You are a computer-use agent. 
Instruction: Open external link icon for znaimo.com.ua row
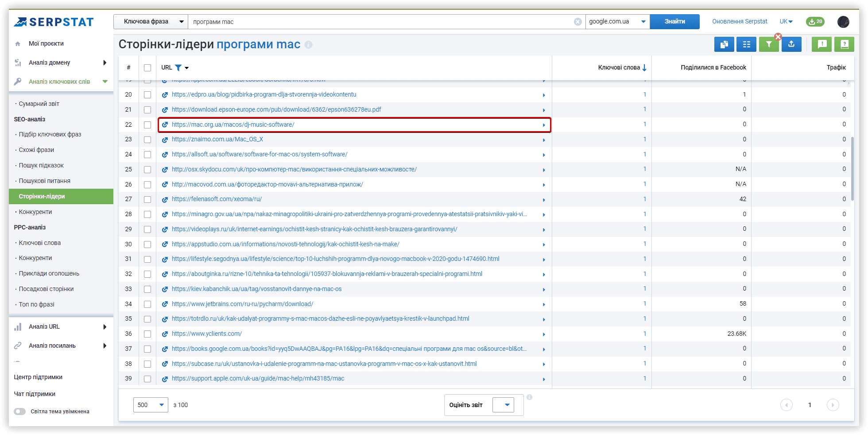[165, 140]
